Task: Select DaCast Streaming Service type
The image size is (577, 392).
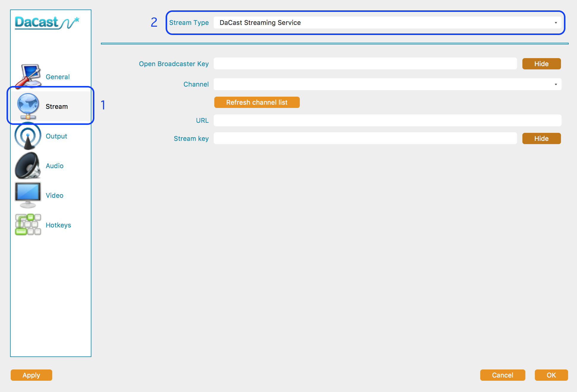Action: click(387, 23)
